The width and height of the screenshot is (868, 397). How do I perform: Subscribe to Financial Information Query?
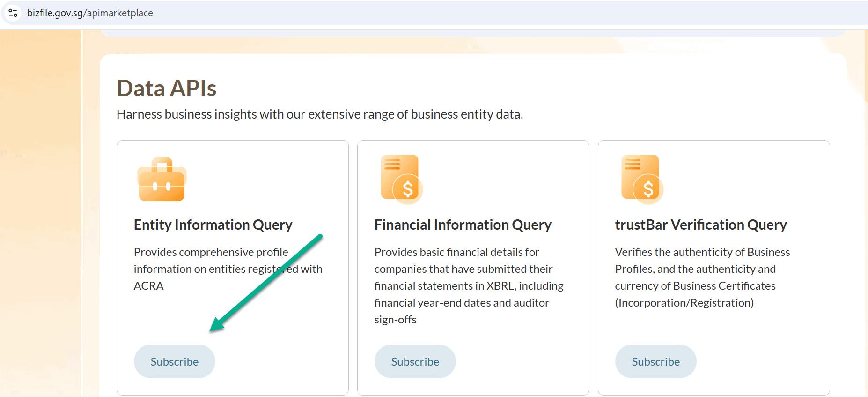coord(415,361)
